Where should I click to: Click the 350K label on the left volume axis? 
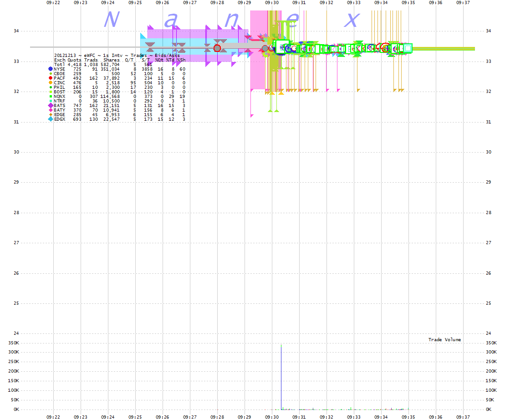pos(14,343)
